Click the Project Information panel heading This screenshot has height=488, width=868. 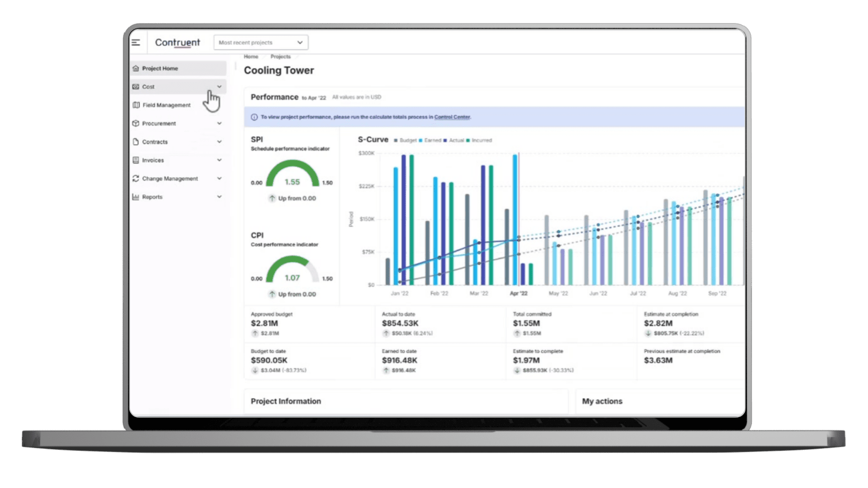[286, 401]
